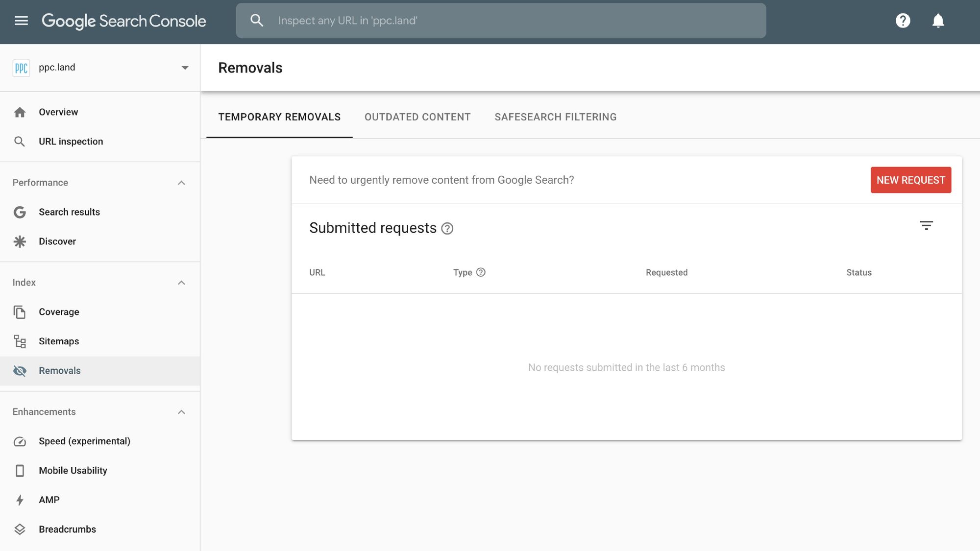The height and width of the screenshot is (551, 980).
Task: Click the Discover asterisk icon
Action: tap(20, 241)
